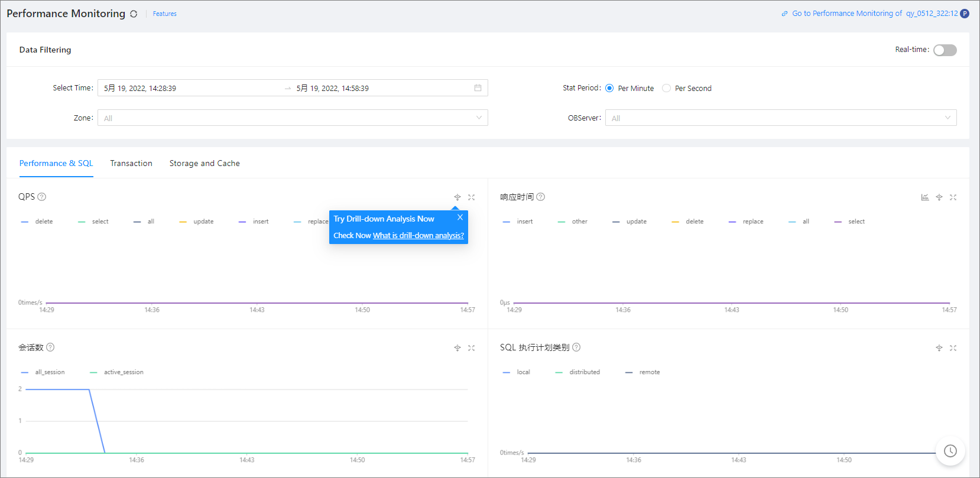Toggle the update series in QPS legend
Viewport: 980px width, 478px height.
pos(196,222)
